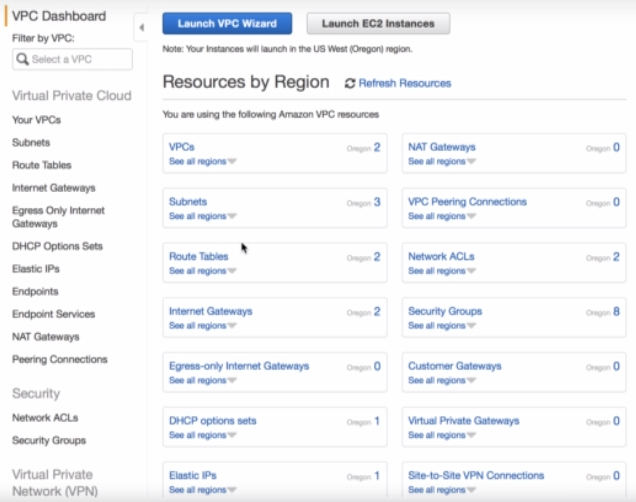Click the VPCs Oregon count 2

click(x=377, y=147)
